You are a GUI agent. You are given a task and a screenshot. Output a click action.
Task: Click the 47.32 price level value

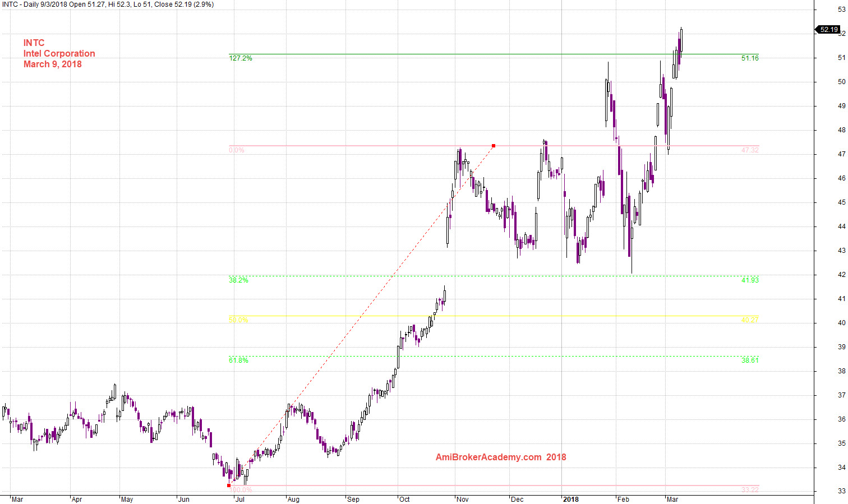coord(750,150)
